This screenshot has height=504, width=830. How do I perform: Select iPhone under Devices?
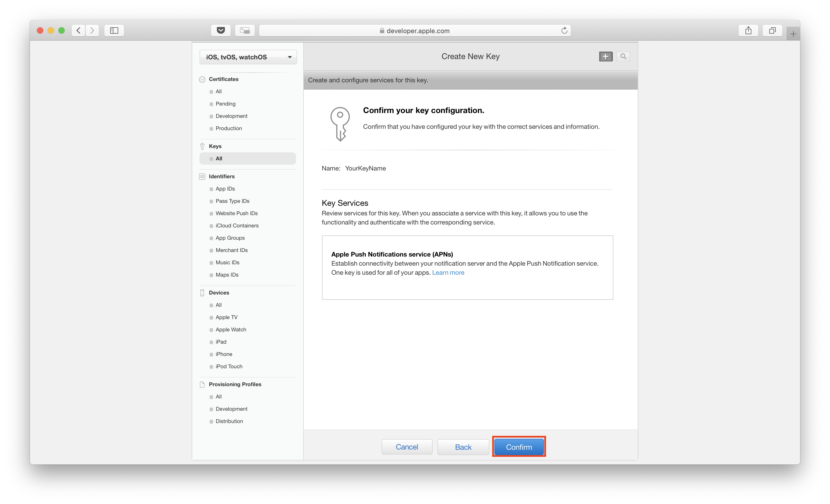tap(224, 354)
